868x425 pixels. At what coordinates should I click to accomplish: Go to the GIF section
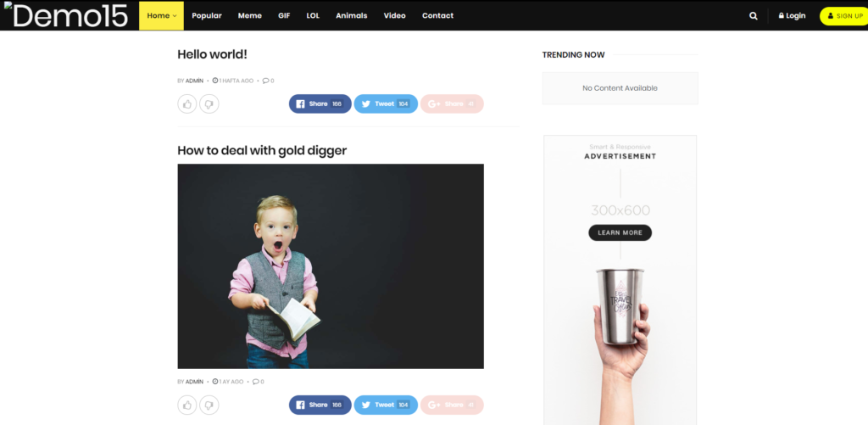284,15
